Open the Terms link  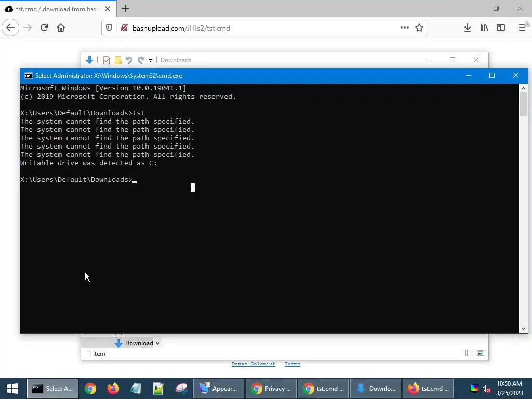pyautogui.click(x=292, y=364)
